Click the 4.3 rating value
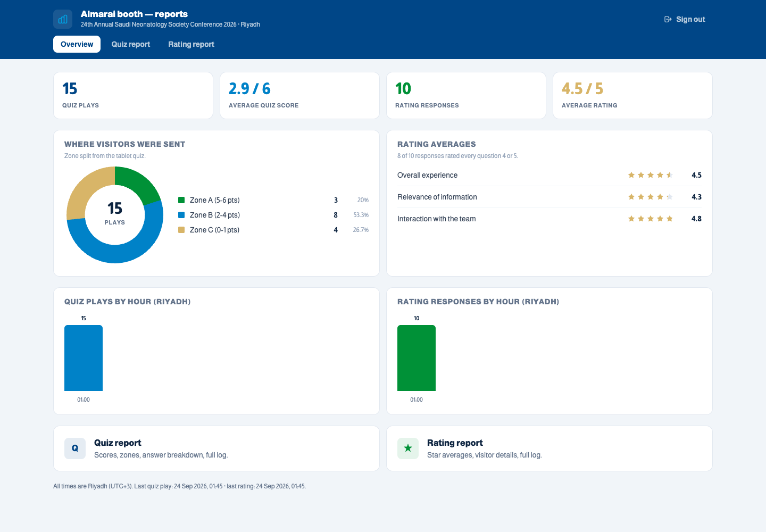 (696, 197)
